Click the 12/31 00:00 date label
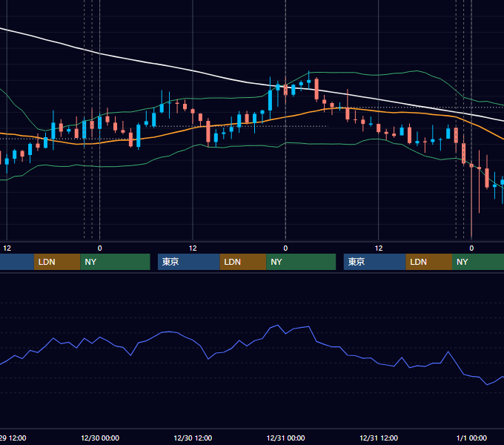 point(286,438)
